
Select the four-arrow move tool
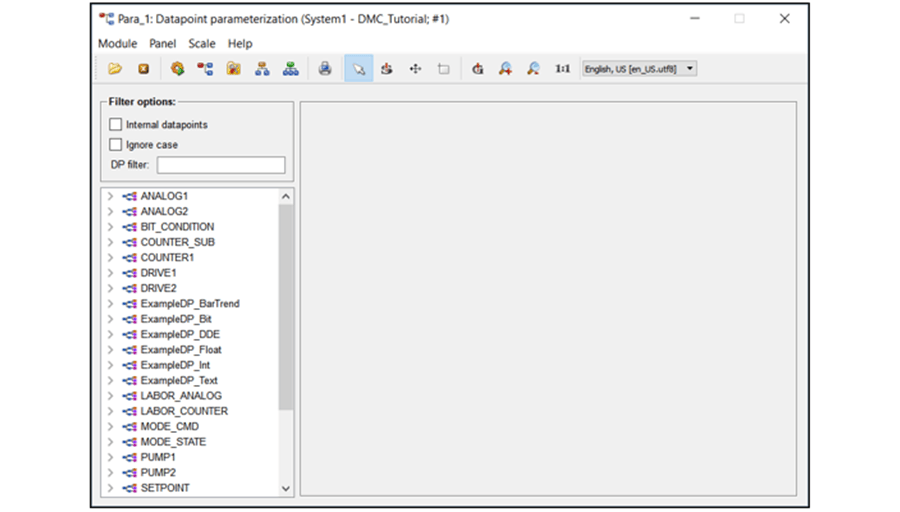pos(415,69)
